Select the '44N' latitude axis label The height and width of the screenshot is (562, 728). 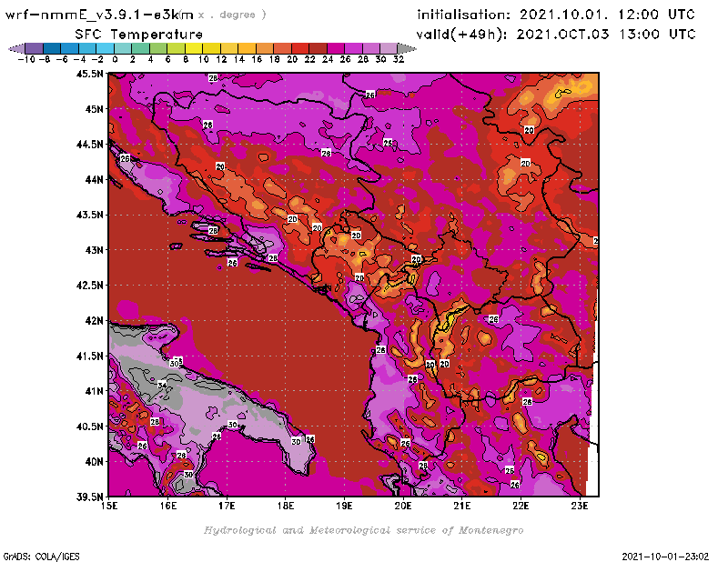click(94, 179)
